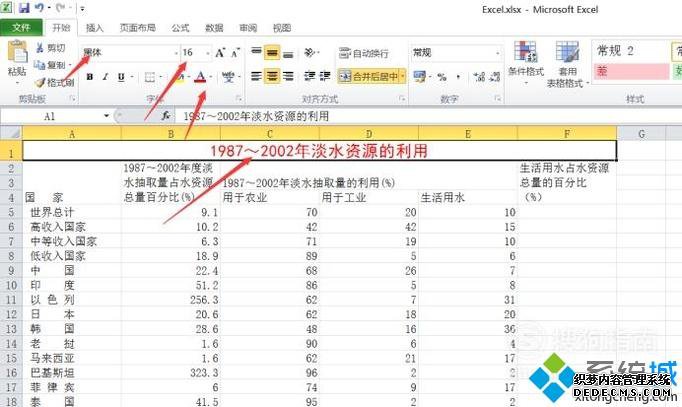Click the increase decimal icon

(x=479, y=77)
